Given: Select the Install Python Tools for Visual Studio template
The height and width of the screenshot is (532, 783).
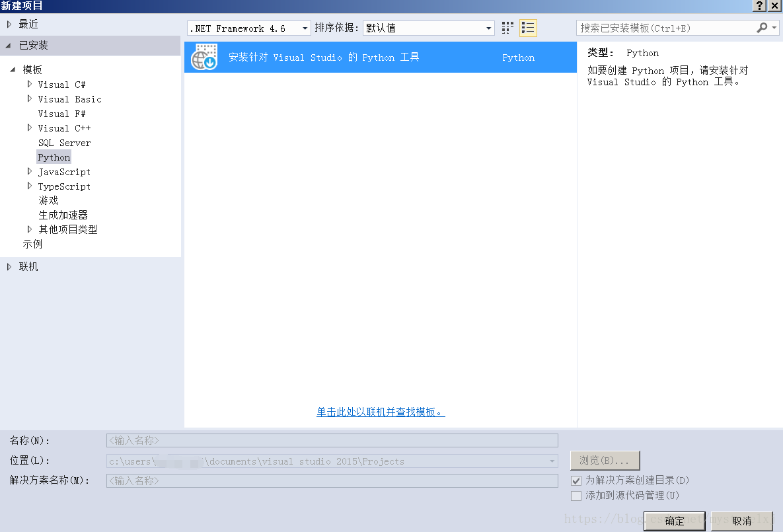Looking at the screenshot, I should (x=381, y=57).
